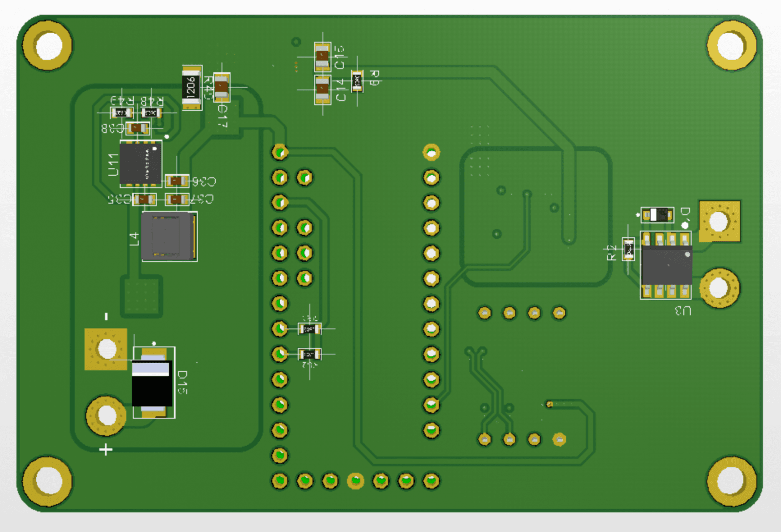
Task: Click the C38 designator label
Action: click(x=113, y=128)
